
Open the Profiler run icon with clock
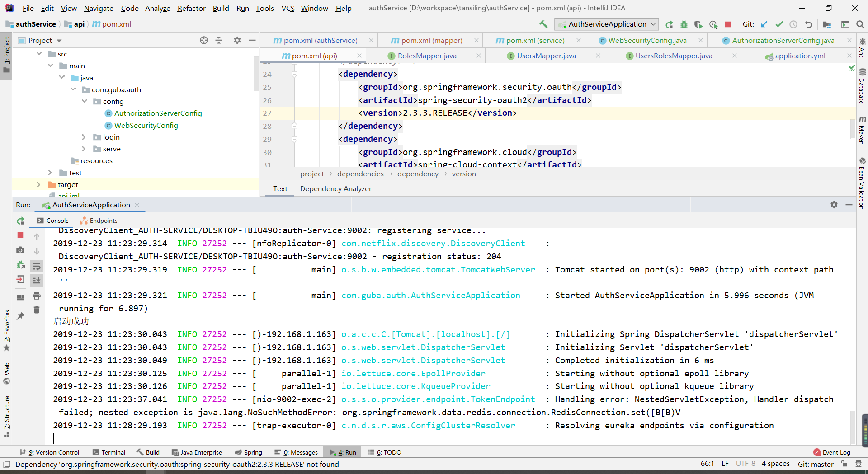(713, 24)
